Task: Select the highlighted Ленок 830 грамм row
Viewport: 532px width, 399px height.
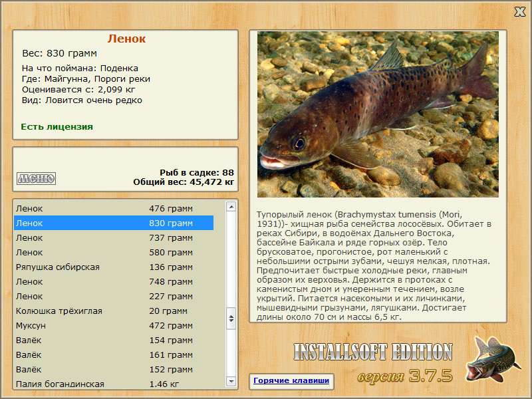Action: [x=114, y=223]
